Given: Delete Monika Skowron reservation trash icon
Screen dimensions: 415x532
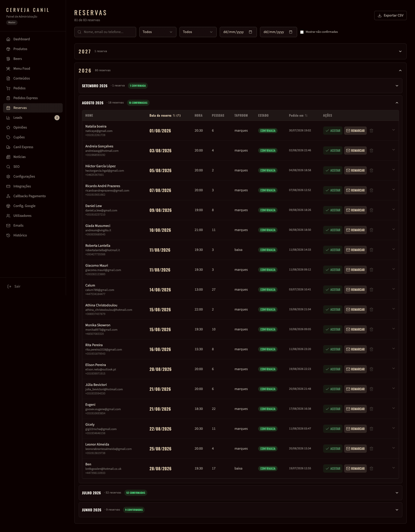Looking at the screenshot, I should pos(371,329).
